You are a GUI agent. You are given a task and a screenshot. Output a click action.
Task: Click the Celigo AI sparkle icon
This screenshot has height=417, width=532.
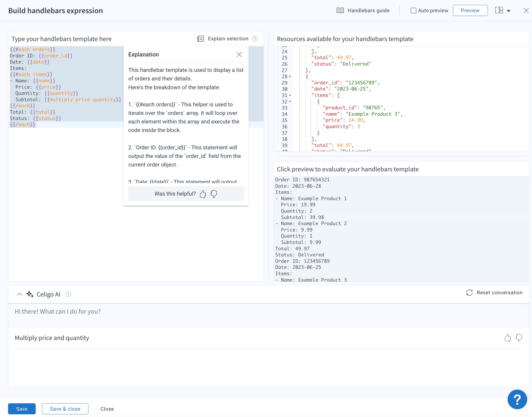(30, 294)
